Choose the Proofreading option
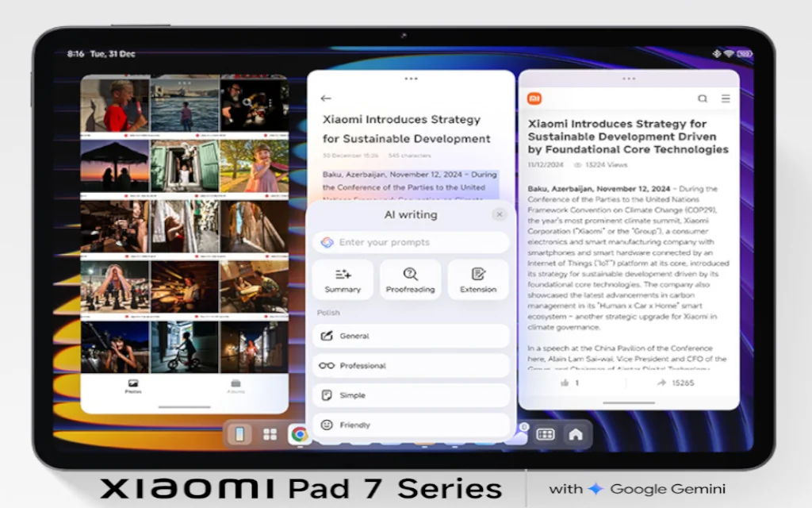 [x=410, y=280]
